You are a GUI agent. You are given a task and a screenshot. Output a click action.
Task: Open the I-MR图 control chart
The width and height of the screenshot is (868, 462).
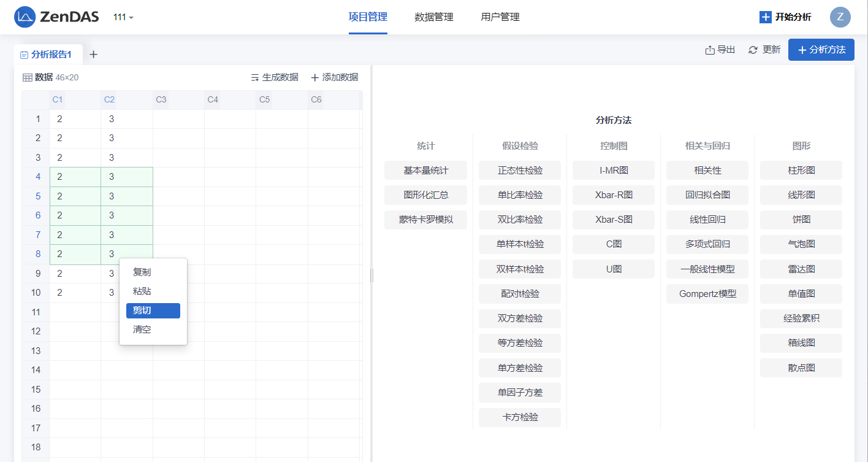614,170
